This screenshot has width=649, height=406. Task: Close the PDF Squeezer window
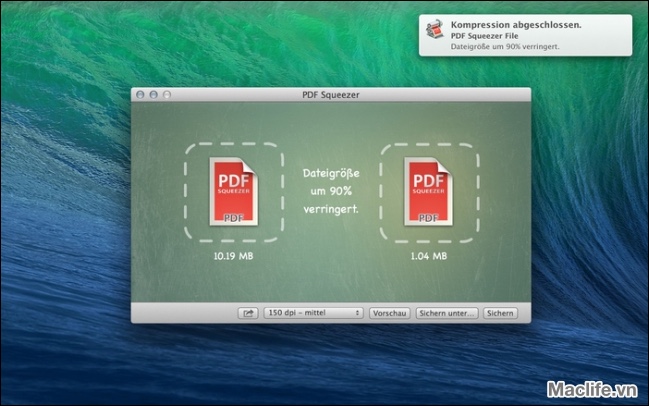[x=141, y=94]
